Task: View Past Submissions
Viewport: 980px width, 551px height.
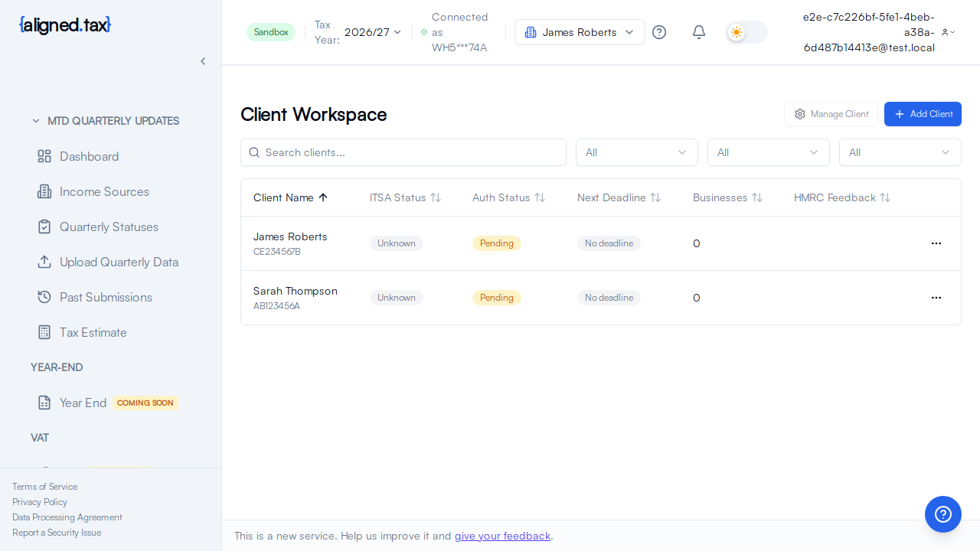Action: pyautogui.click(x=106, y=297)
